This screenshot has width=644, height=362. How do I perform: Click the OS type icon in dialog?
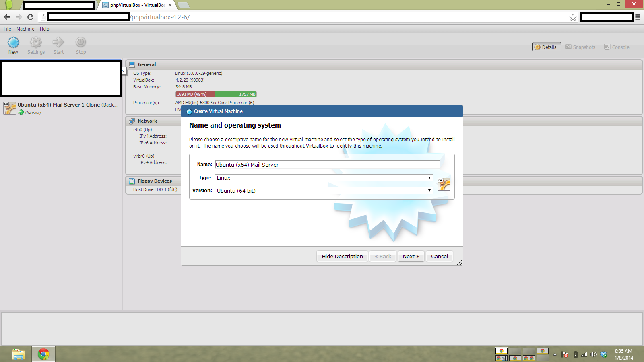[444, 184]
